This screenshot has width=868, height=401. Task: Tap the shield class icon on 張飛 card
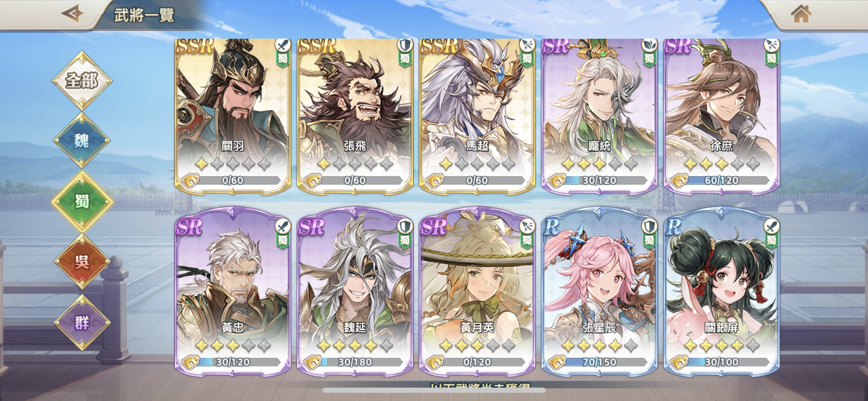click(405, 45)
